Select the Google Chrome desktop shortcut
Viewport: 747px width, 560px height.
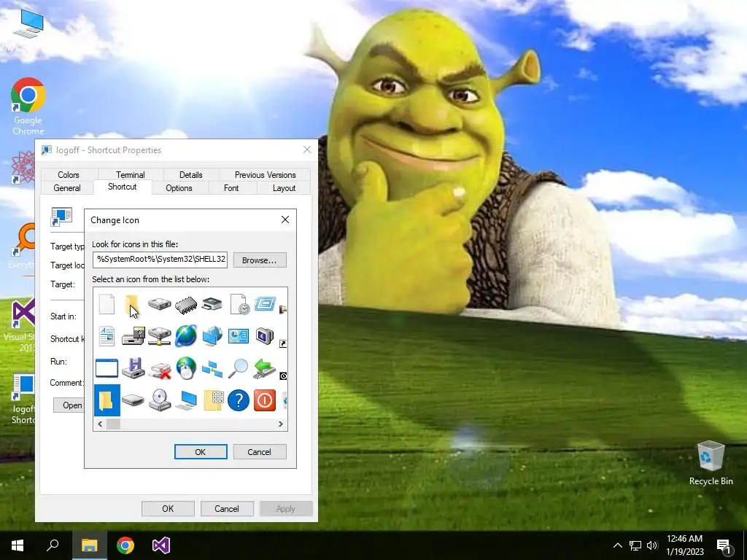(x=28, y=106)
